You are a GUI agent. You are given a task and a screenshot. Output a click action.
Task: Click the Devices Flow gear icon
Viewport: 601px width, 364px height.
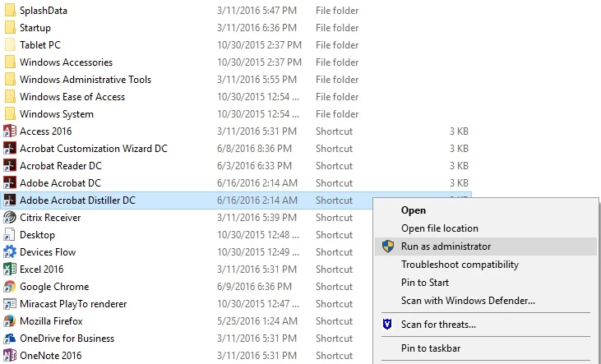coord(10,251)
